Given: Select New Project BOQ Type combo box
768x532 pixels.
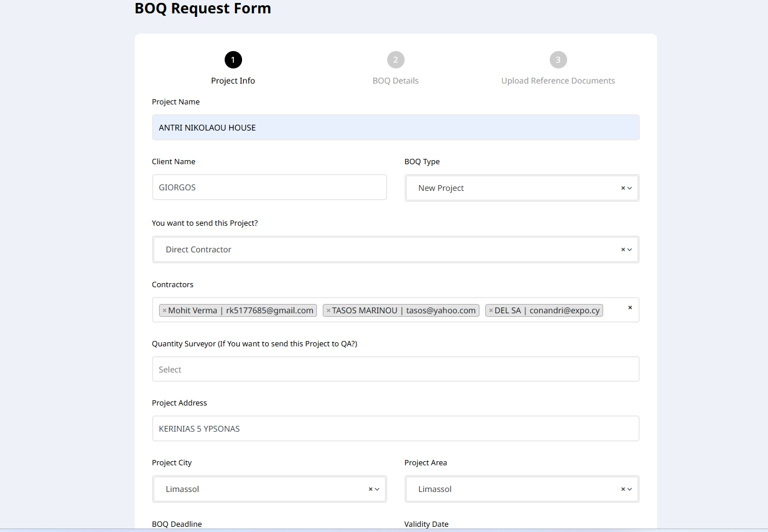Looking at the screenshot, I should 522,188.
